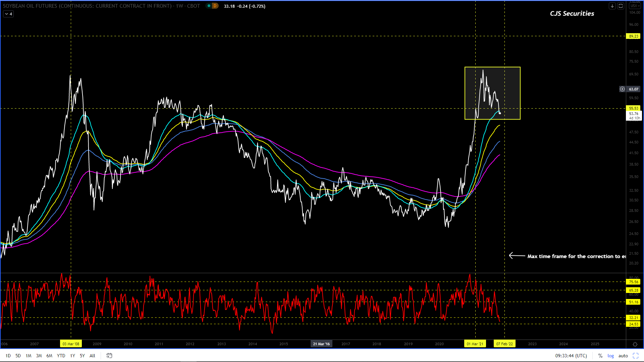Screen dimensions: 644x362
Task: Toggle auto scale mode
Action: [x=623, y=356]
